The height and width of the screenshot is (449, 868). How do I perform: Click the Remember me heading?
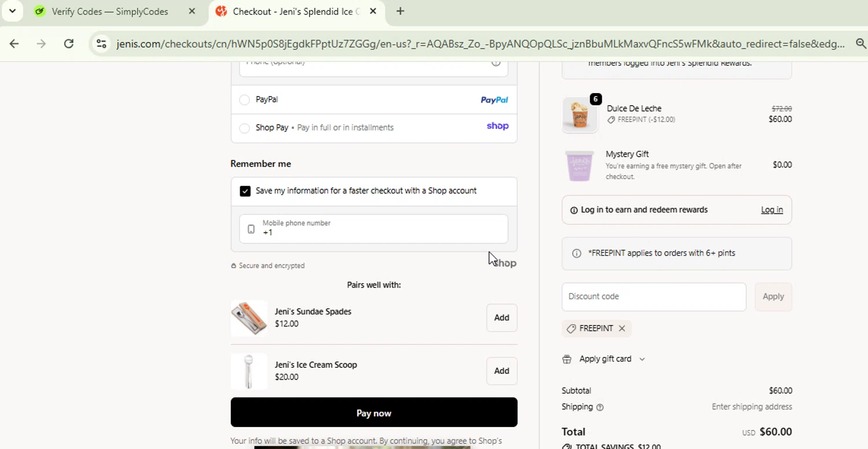click(x=260, y=164)
